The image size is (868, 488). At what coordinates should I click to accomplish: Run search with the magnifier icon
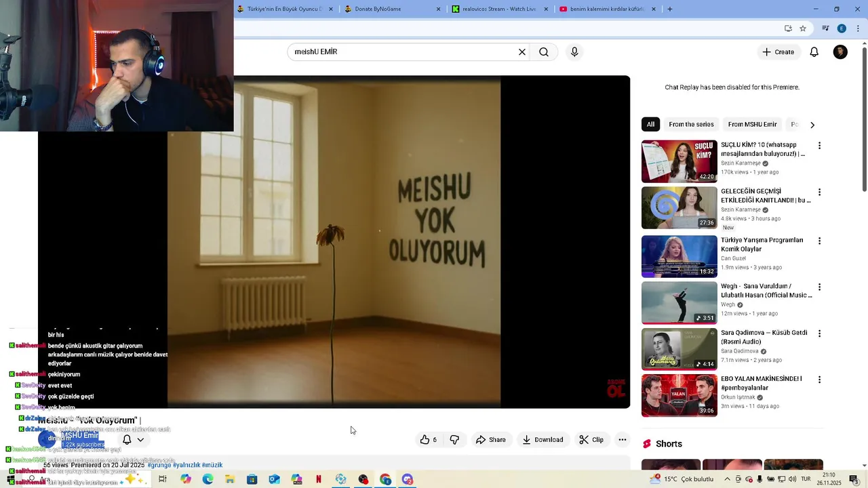544,52
